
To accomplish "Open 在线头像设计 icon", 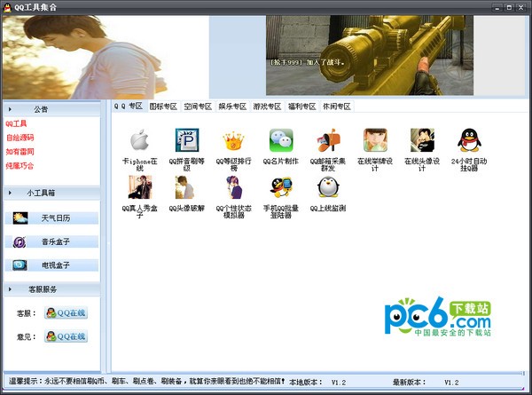I will click(422, 140).
